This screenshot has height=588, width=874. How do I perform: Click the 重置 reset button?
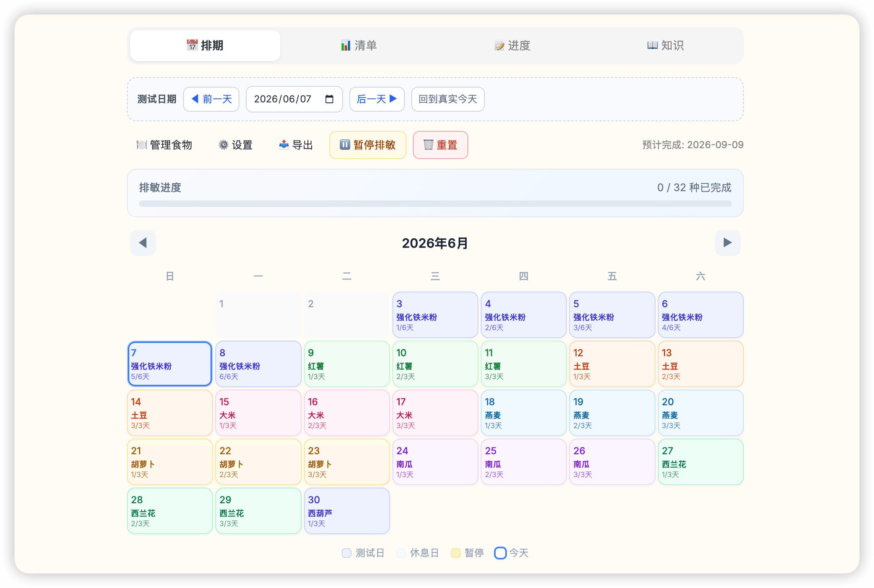[x=441, y=145]
